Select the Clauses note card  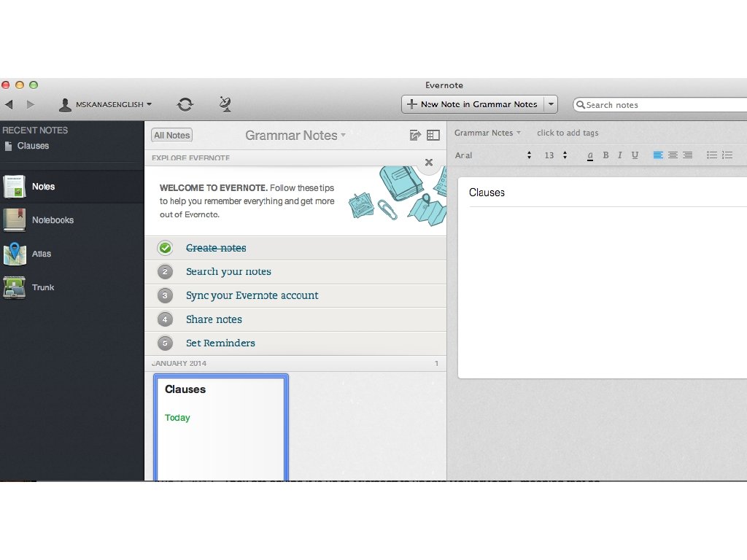[x=220, y=427]
